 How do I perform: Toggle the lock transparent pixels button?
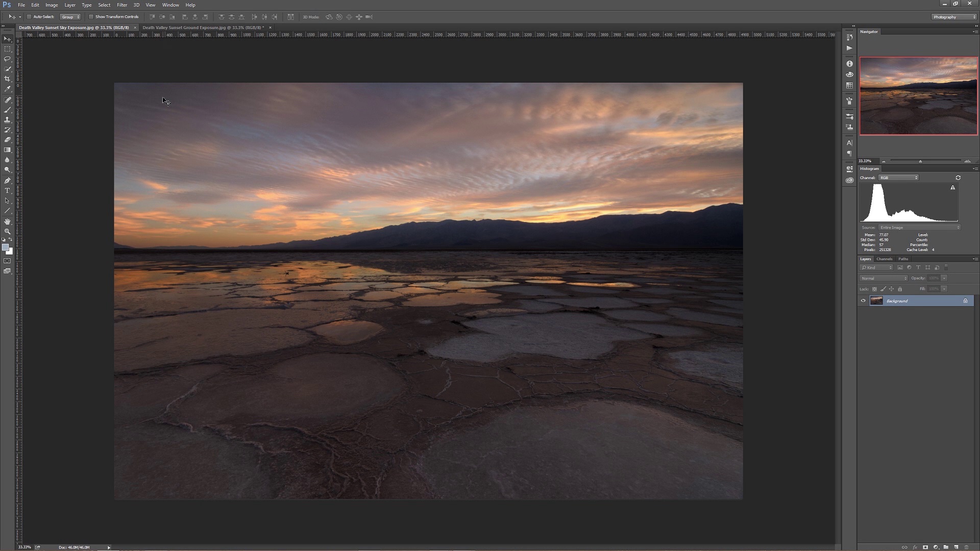click(x=874, y=289)
